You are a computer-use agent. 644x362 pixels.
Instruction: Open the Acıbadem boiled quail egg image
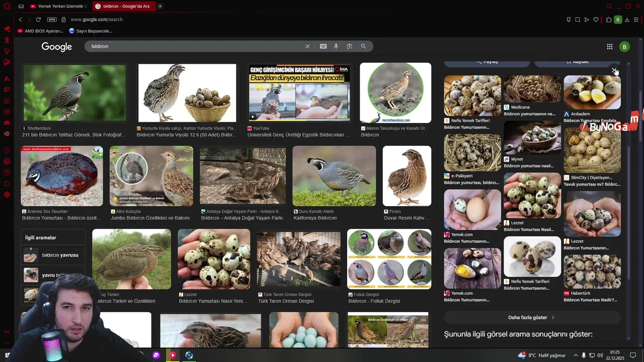point(592,92)
